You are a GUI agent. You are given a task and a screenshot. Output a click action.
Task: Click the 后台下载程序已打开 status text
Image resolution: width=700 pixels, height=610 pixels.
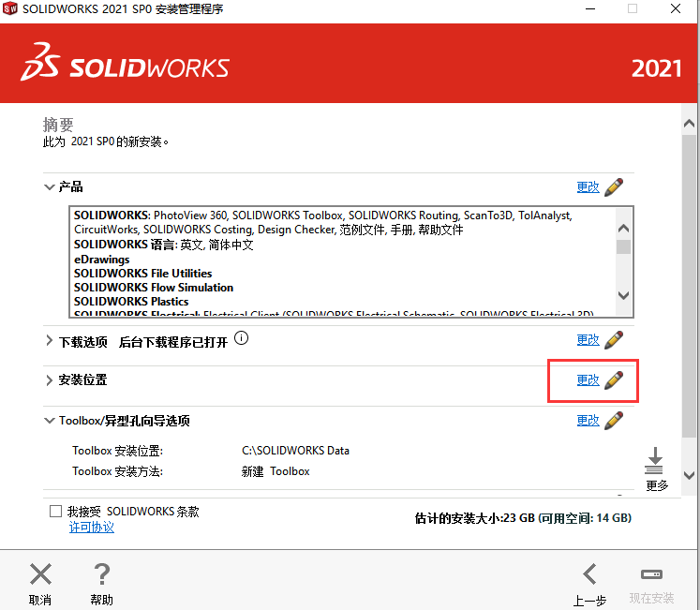[x=173, y=343]
